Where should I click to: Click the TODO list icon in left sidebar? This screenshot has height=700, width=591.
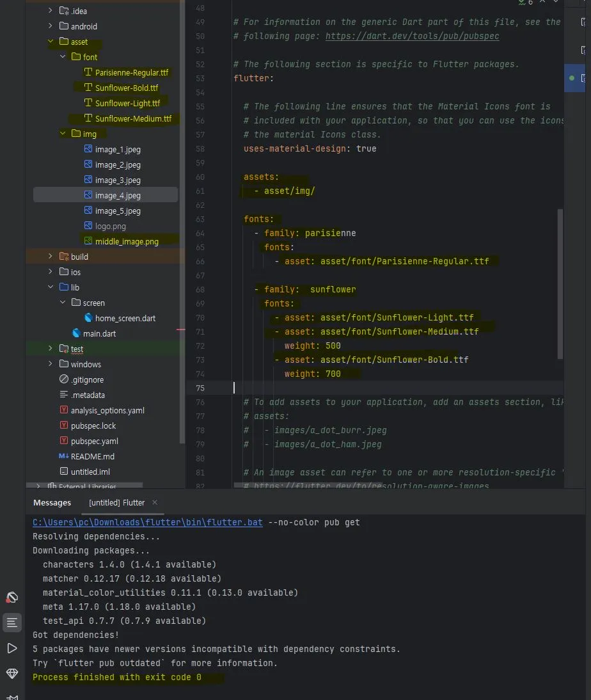[12, 623]
